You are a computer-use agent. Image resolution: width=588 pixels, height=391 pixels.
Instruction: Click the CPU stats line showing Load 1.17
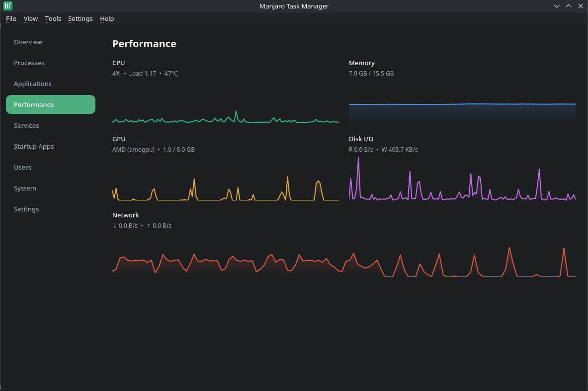(x=145, y=74)
